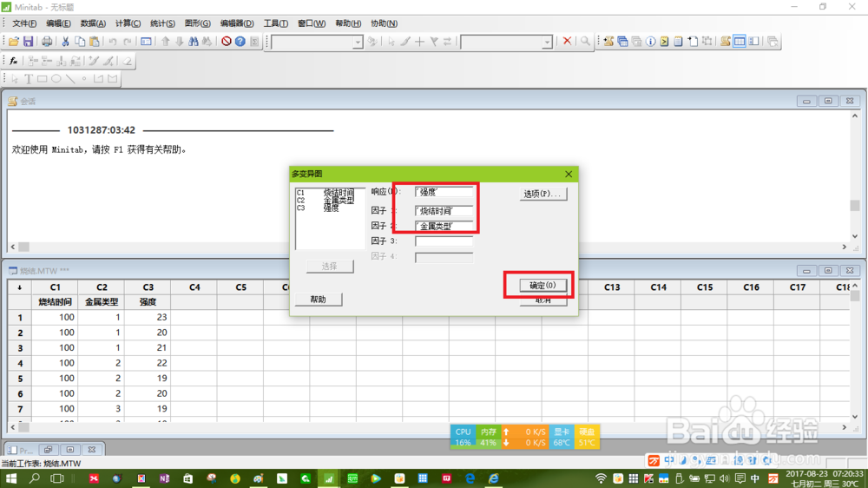Open the 工具(T) menu
The width and height of the screenshot is (868, 488).
coord(276,23)
